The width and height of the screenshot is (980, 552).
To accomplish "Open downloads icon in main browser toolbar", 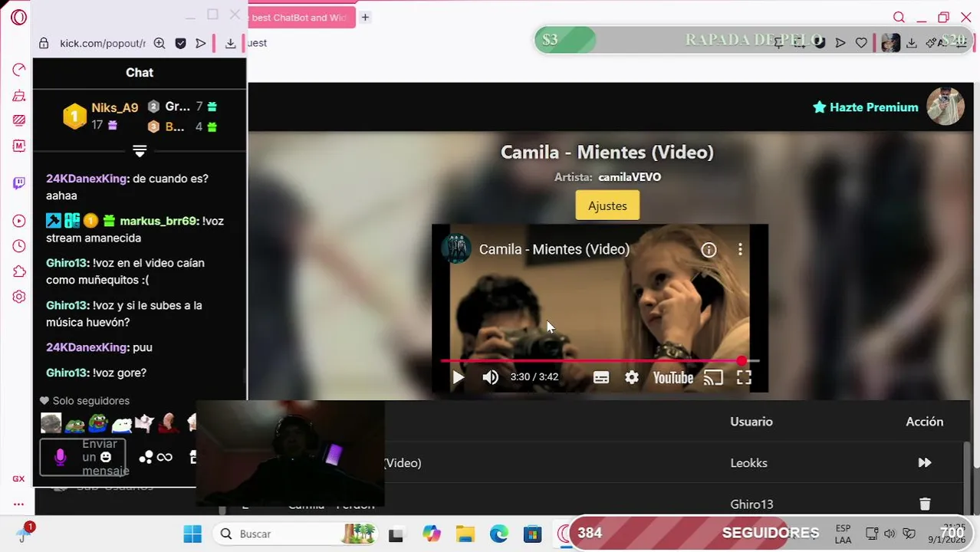I will 911,43.
